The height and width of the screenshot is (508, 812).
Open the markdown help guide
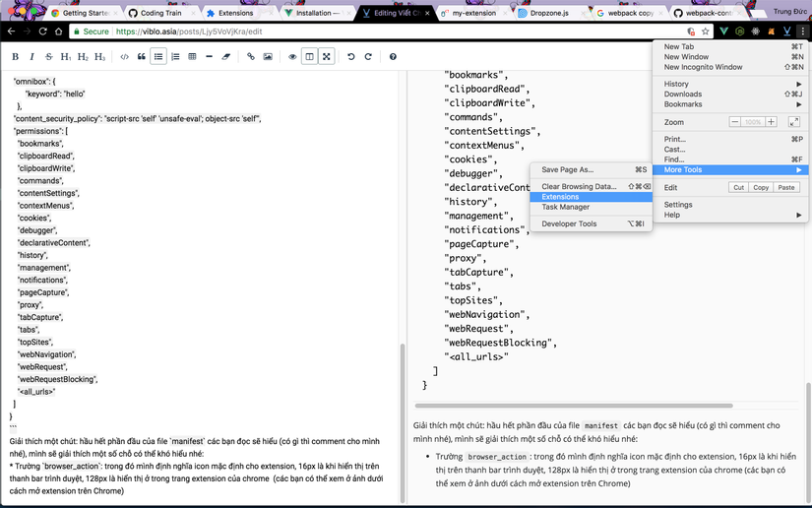coord(393,57)
